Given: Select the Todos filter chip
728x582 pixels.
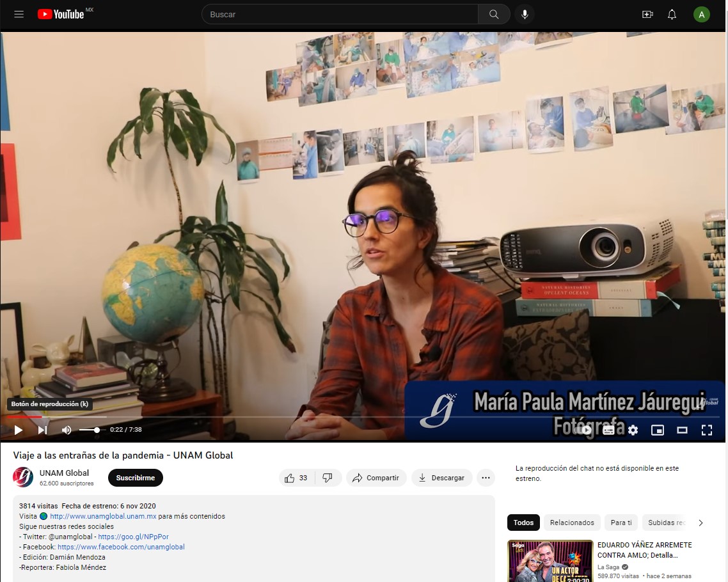Looking at the screenshot, I should point(523,523).
